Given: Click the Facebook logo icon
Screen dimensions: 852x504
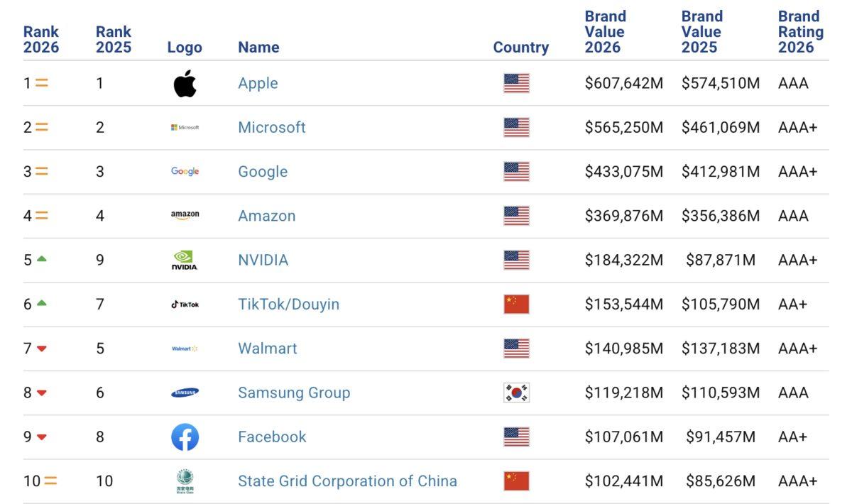Looking at the screenshot, I should (185, 437).
